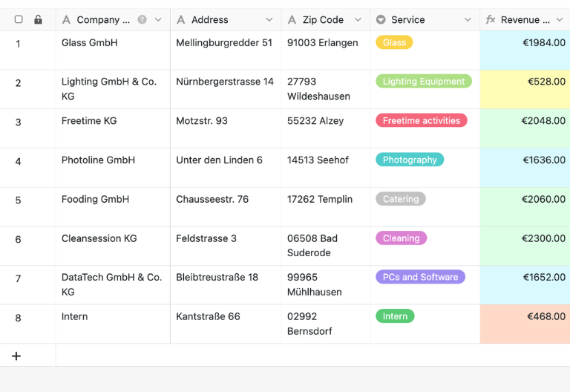The height and width of the screenshot is (392, 570).
Task: Click the purple PCs and Software tag
Action: [x=421, y=277]
